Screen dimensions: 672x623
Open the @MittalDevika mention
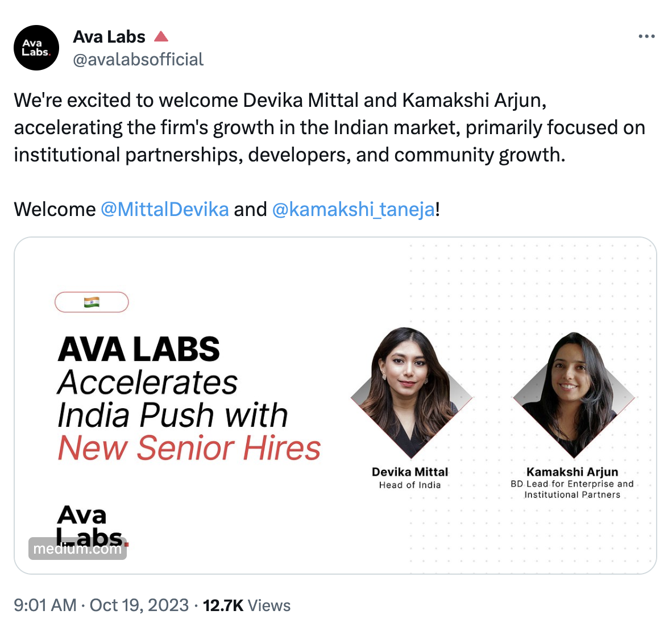coord(165,209)
